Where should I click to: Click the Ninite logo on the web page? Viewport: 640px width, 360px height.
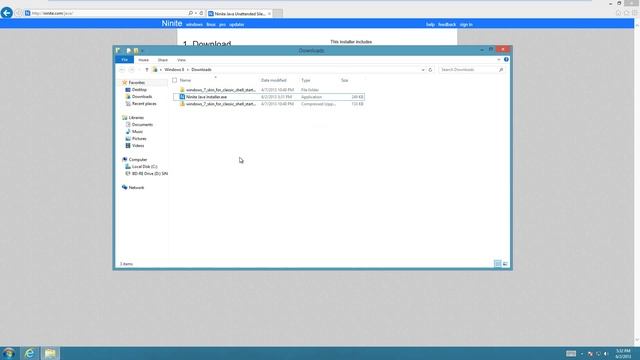(x=172, y=23)
